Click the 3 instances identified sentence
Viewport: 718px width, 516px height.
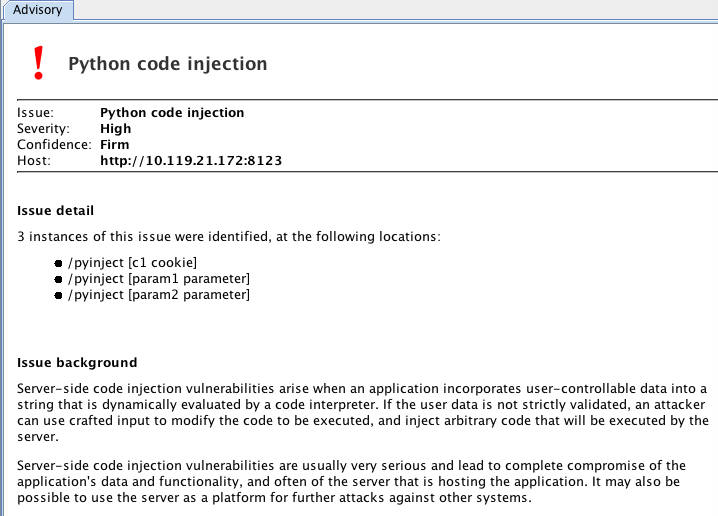(228, 236)
